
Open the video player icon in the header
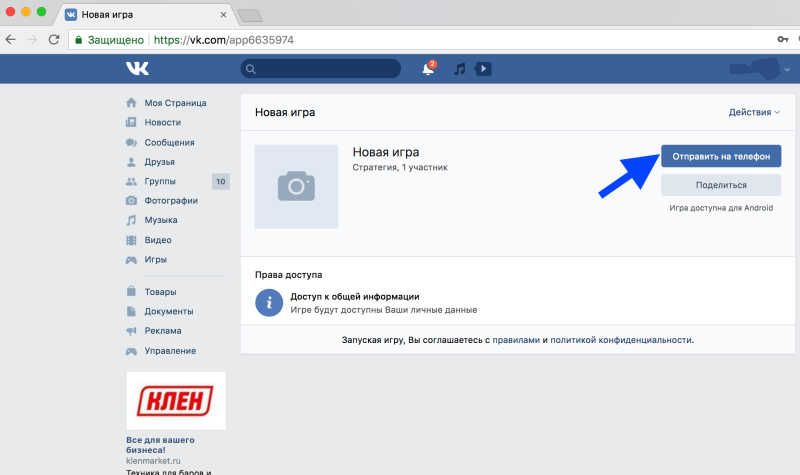point(483,69)
